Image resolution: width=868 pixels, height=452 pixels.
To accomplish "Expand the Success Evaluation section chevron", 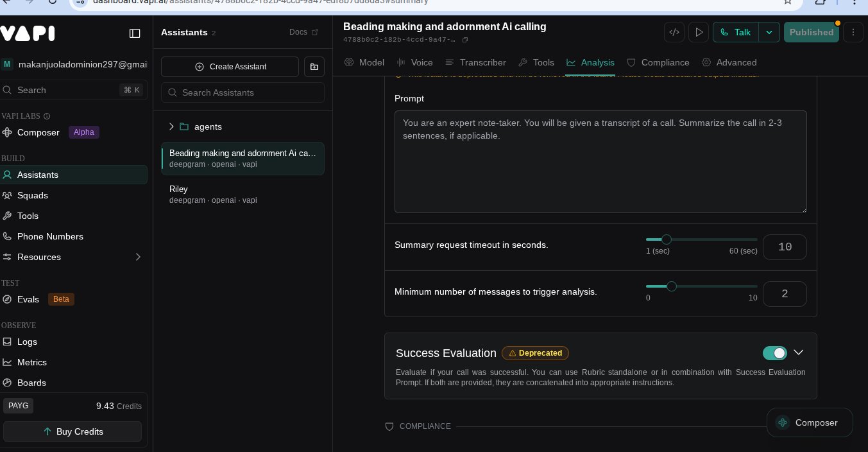I will pyautogui.click(x=799, y=352).
